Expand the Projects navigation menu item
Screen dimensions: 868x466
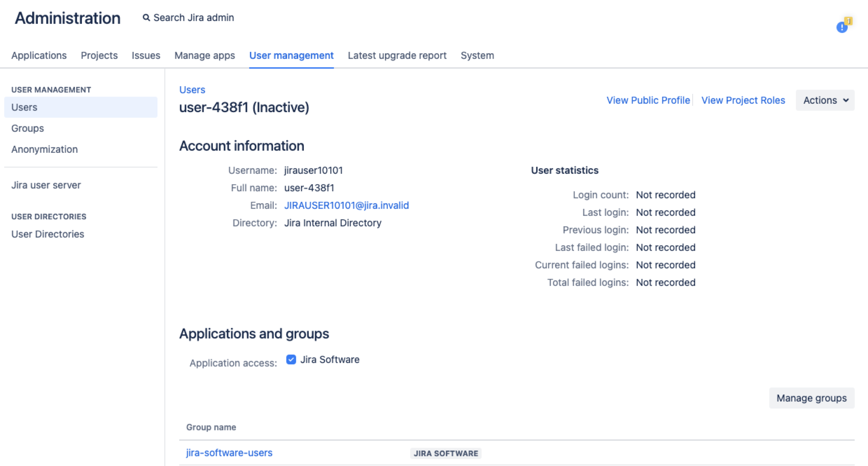99,55
